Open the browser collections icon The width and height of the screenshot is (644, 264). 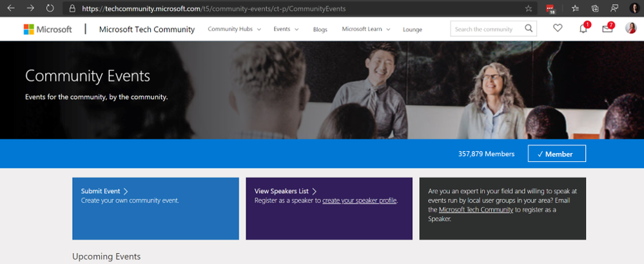(x=595, y=8)
